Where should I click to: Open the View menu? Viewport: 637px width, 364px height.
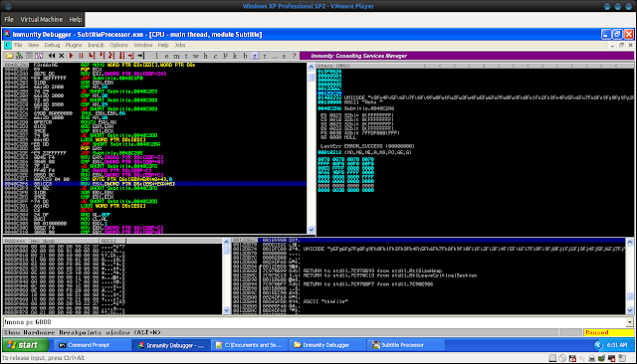(33, 45)
